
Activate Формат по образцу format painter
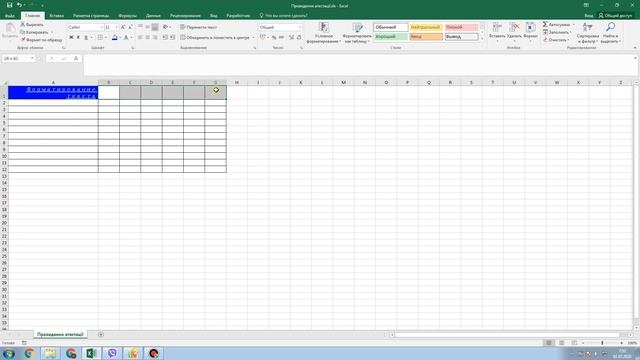(x=41, y=40)
